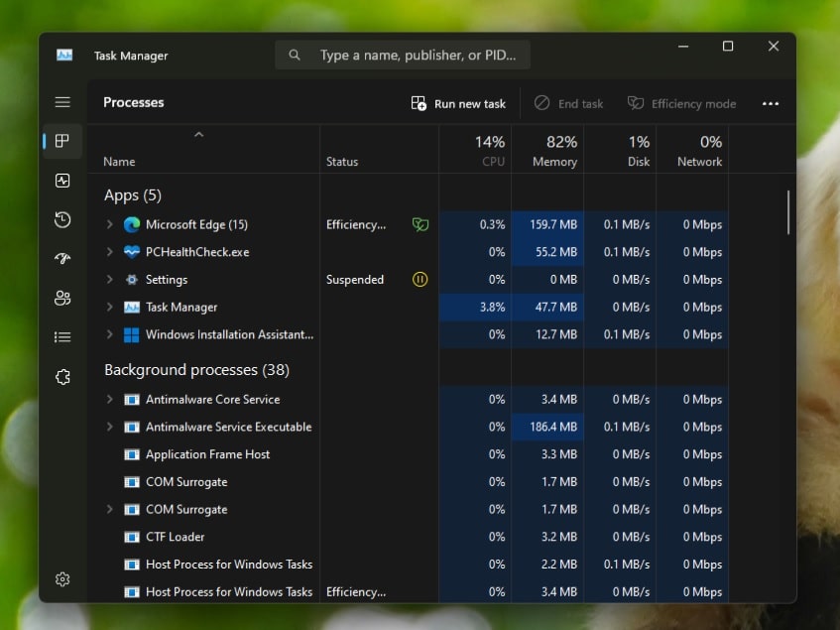The image size is (840, 630).
Task: Open the App history sidebar icon
Action: (x=62, y=219)
